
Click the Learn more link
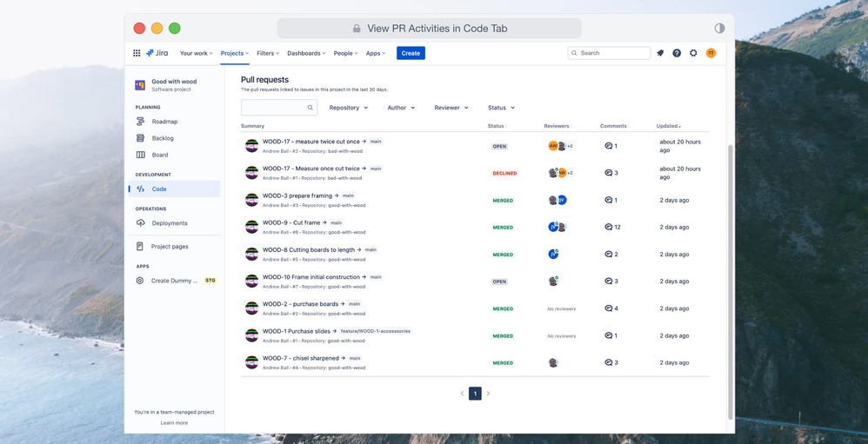[174, 423]
